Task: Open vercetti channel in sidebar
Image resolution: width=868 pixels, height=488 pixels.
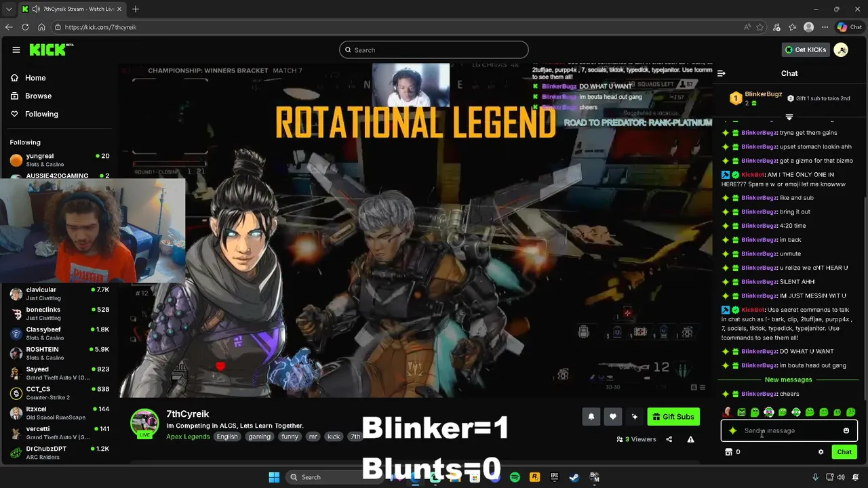Action: pyautogui.click(x=59, y=432)
